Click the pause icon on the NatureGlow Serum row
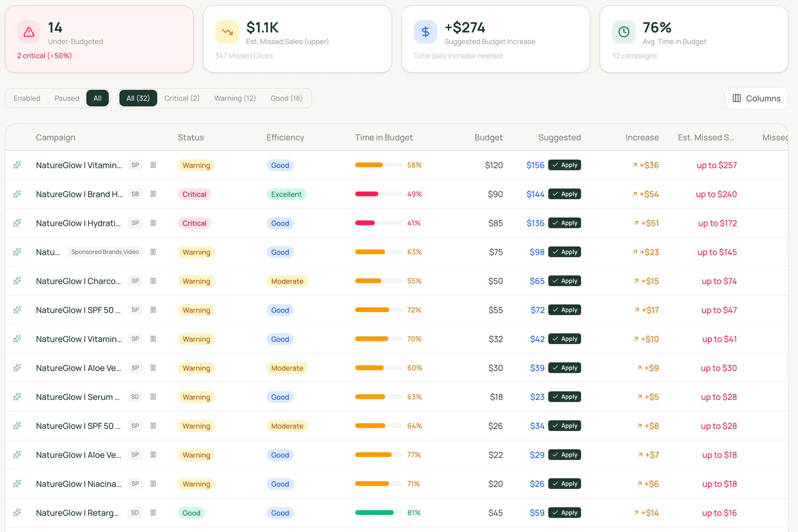 (x=153, y=397)
